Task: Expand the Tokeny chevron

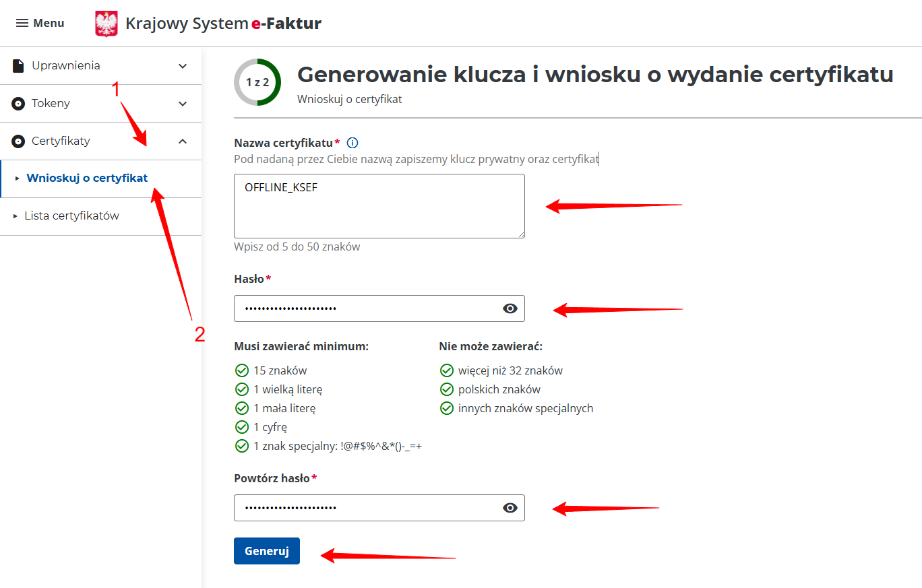Action: coord(183,104)
